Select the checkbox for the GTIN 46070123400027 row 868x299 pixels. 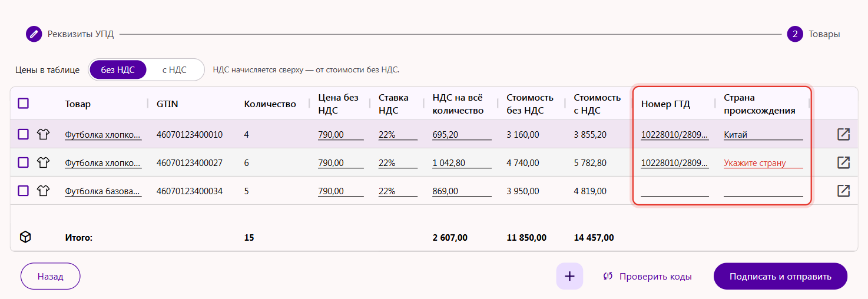pyautogui.click(x=23, y=162)
